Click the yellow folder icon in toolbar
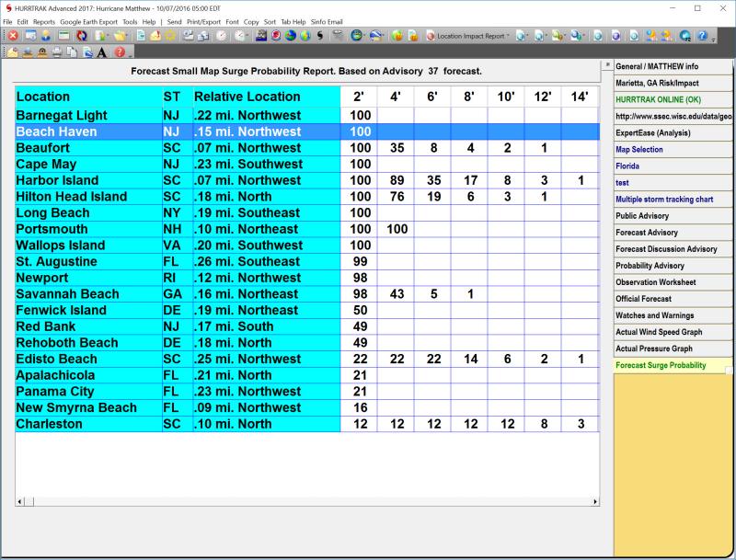Image resolution: width=736 pixels, height=560 pixels. 120,36
